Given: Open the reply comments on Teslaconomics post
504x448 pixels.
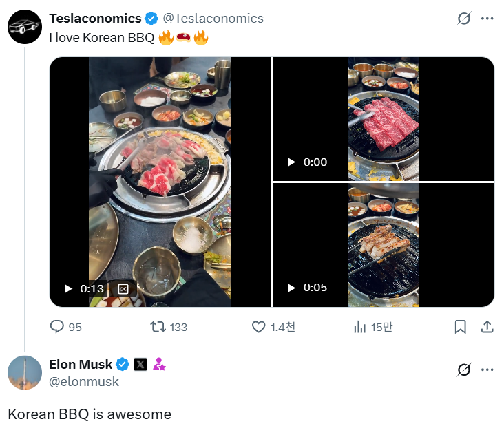Looking at the screenshot, I should 58,327.
